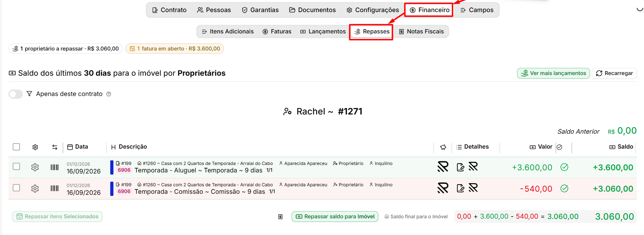Click the check circle icon next to Valor header

click(559, 147)
